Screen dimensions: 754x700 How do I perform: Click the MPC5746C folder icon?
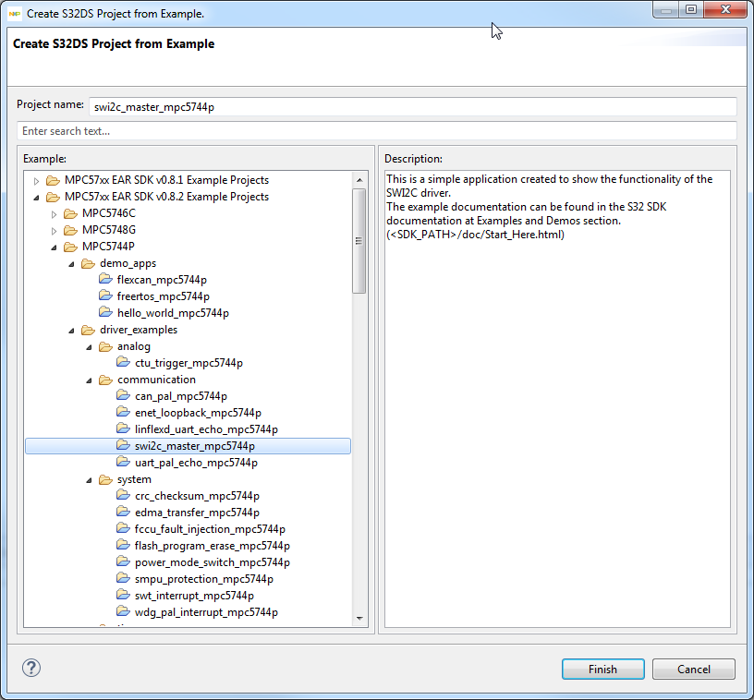[x=70, y=213]
